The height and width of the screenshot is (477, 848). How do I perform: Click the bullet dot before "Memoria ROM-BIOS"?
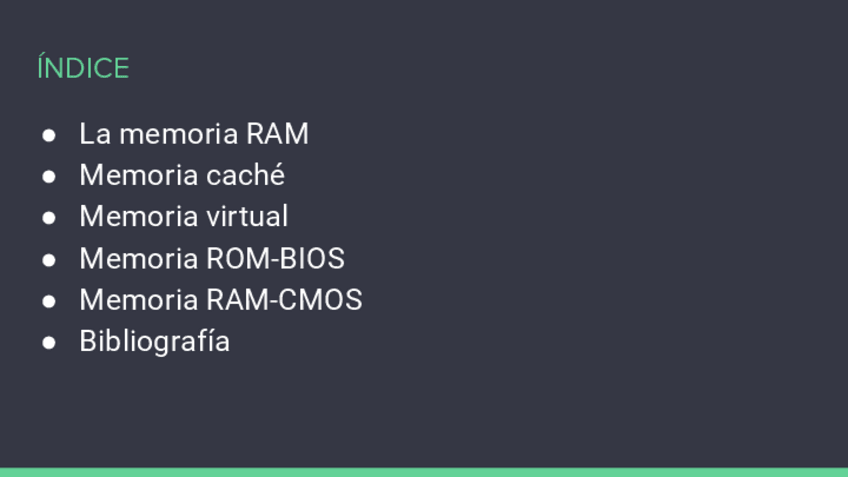[49, 259]
